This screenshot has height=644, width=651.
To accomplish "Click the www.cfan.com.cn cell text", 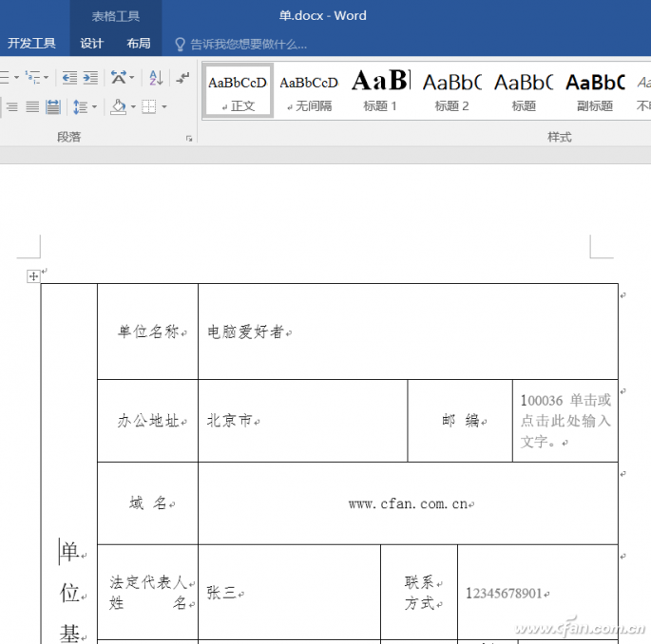I will tap(408, 503).
